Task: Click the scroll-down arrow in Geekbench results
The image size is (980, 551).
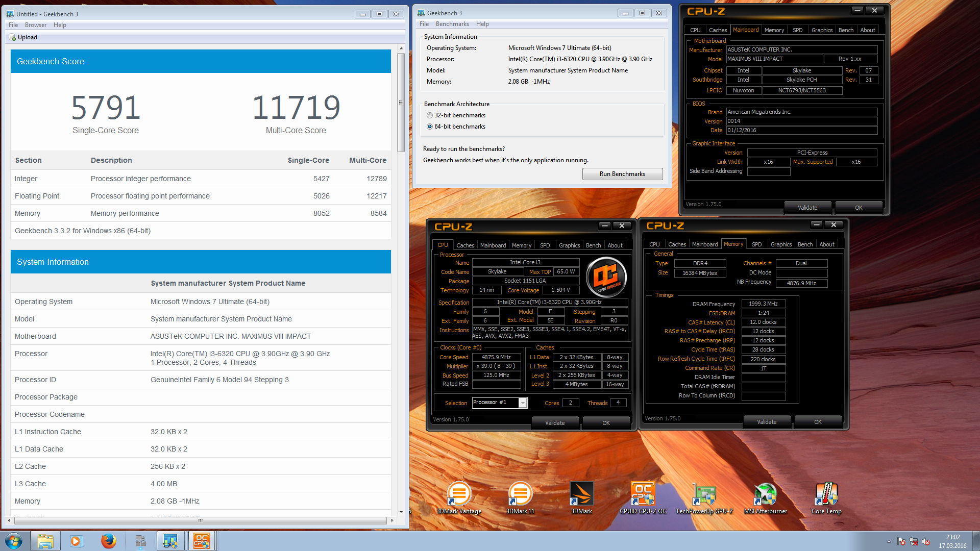Action: point(401,512)
